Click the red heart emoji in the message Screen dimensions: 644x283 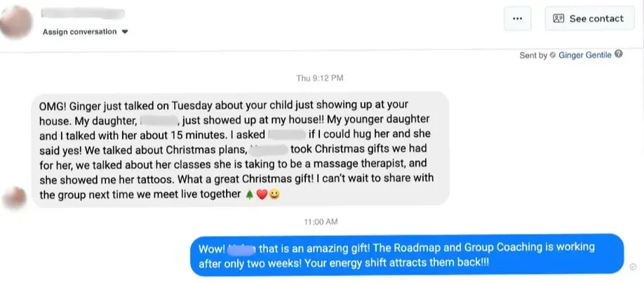(262, 195)
